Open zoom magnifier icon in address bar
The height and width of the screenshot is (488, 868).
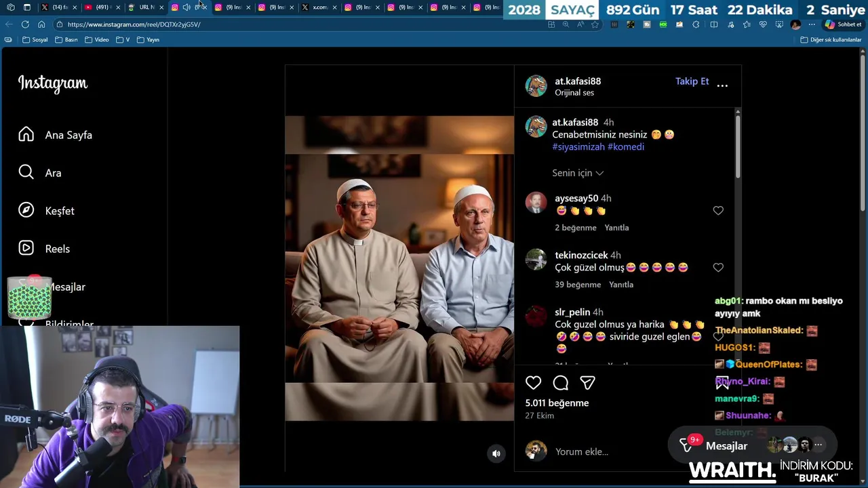click(x=566, y=24)
